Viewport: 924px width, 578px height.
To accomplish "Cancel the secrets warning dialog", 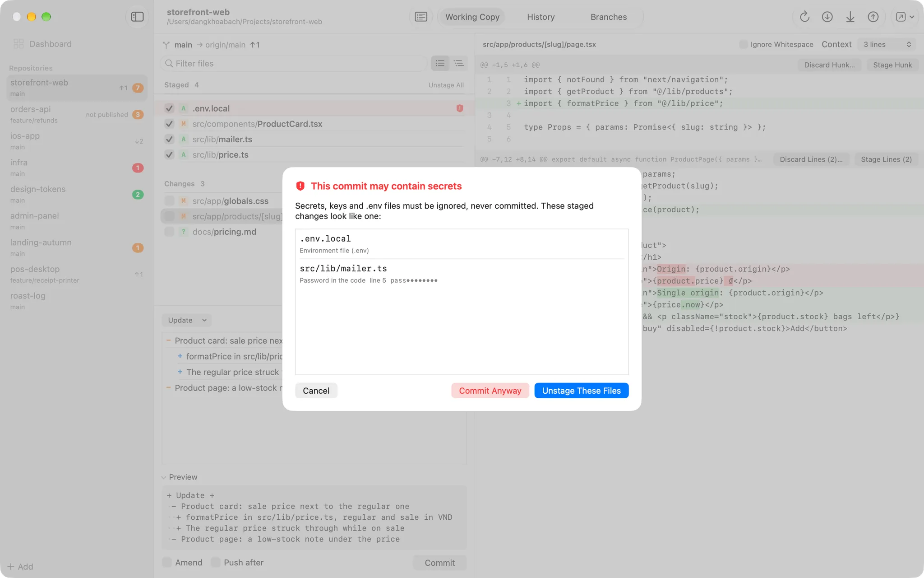I will [x=316, y=391].
